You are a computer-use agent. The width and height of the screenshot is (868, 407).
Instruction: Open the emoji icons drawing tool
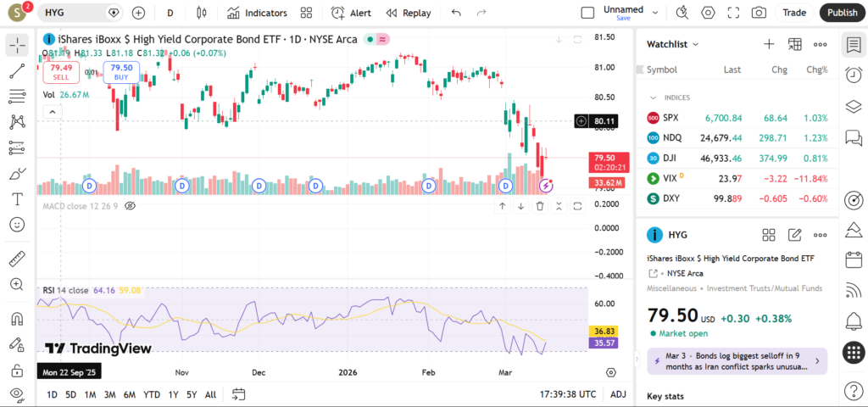coord(17,225)
